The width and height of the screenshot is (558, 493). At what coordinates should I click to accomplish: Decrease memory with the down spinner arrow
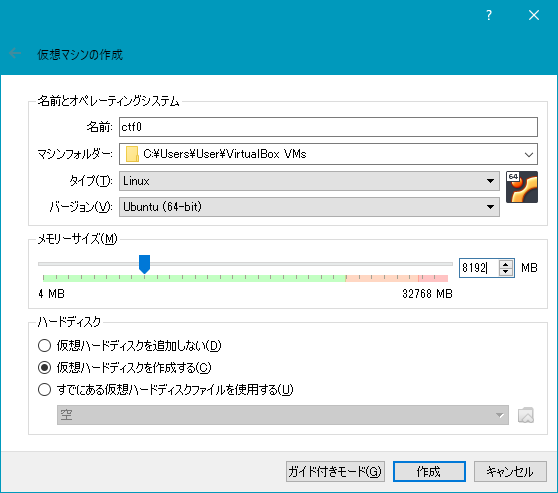506,272
